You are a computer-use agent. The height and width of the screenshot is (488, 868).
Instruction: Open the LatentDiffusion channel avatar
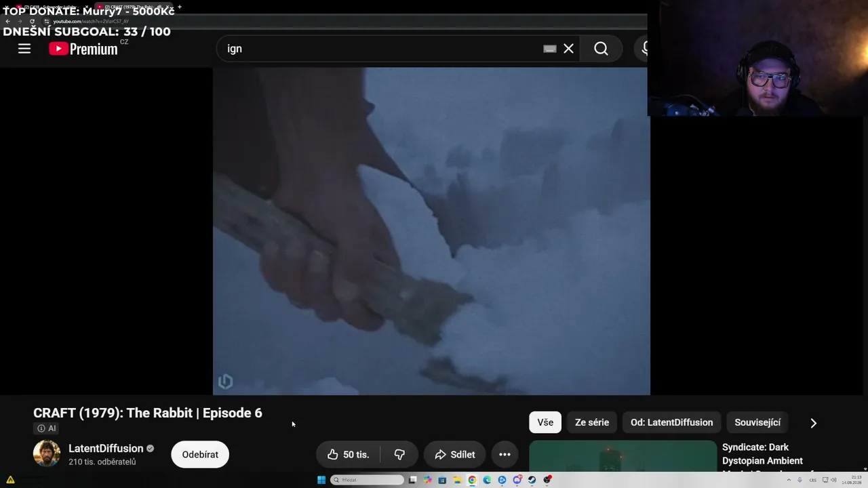pos(47,453)
